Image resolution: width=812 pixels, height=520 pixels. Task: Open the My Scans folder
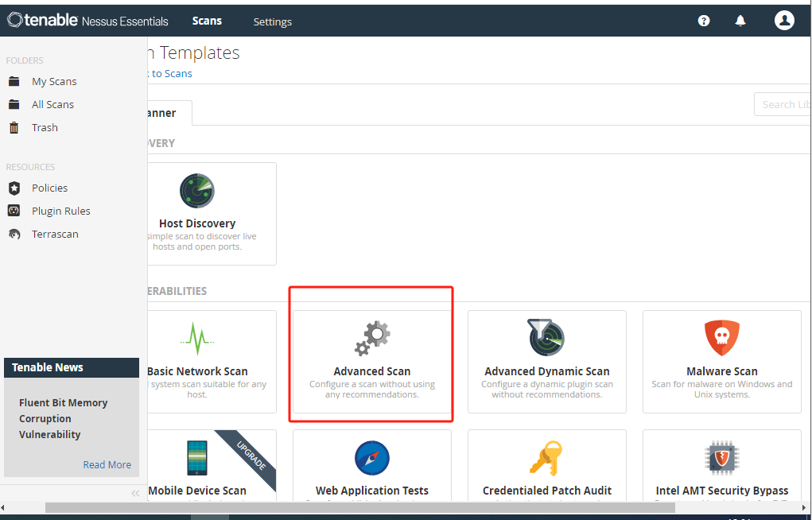pyautogui.click(x=54, y=81)
